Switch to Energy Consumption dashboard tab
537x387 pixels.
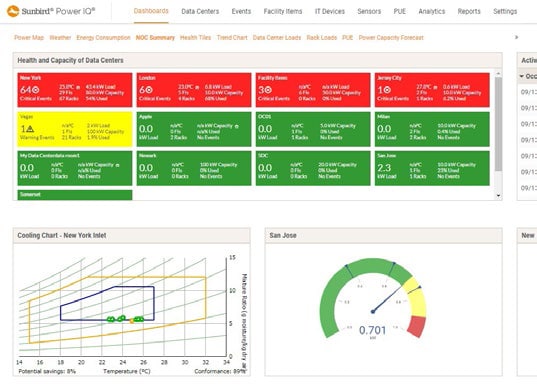(x=103, y=38)
